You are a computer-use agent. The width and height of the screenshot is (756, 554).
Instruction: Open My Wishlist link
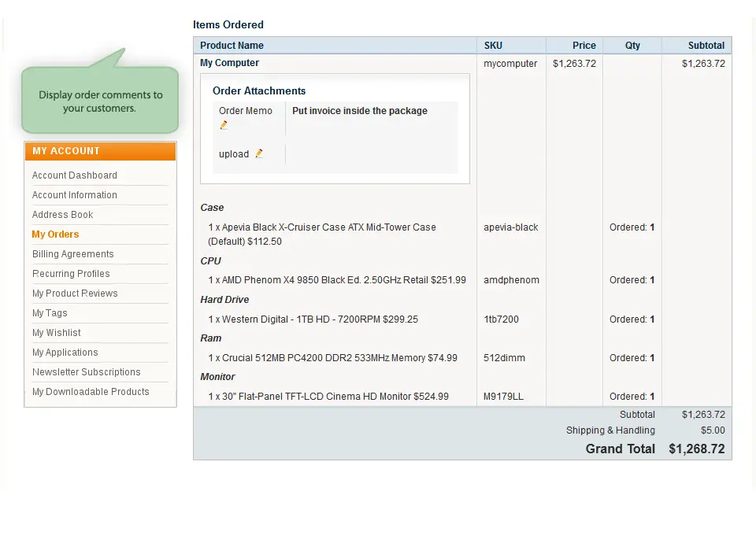point(57,333)
